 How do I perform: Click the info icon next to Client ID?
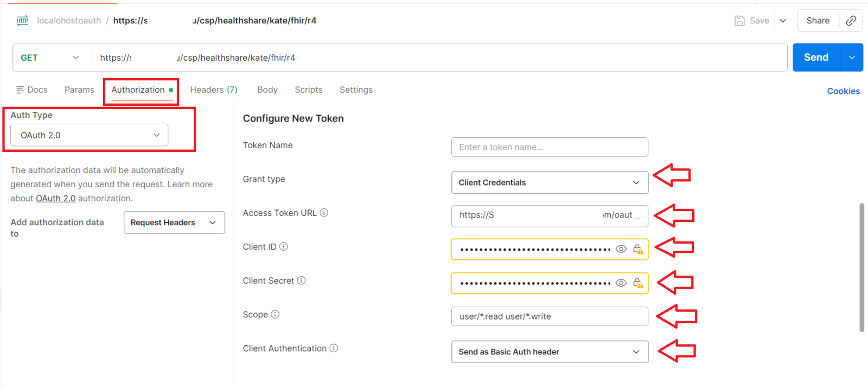click(284, 246)
